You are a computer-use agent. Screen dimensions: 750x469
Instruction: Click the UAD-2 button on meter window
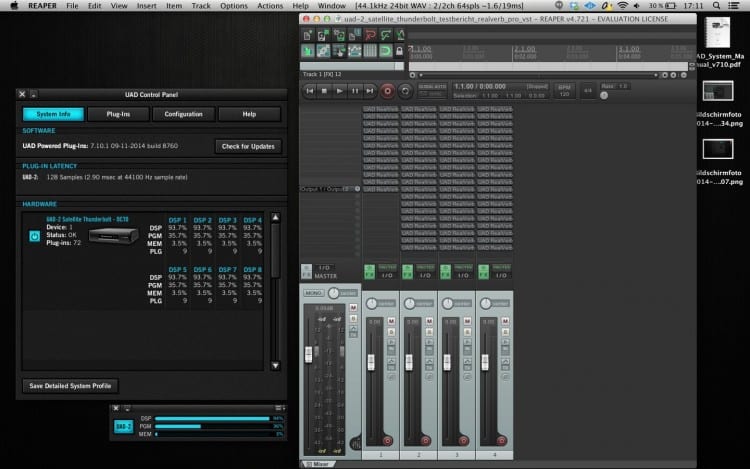(123, 426)
